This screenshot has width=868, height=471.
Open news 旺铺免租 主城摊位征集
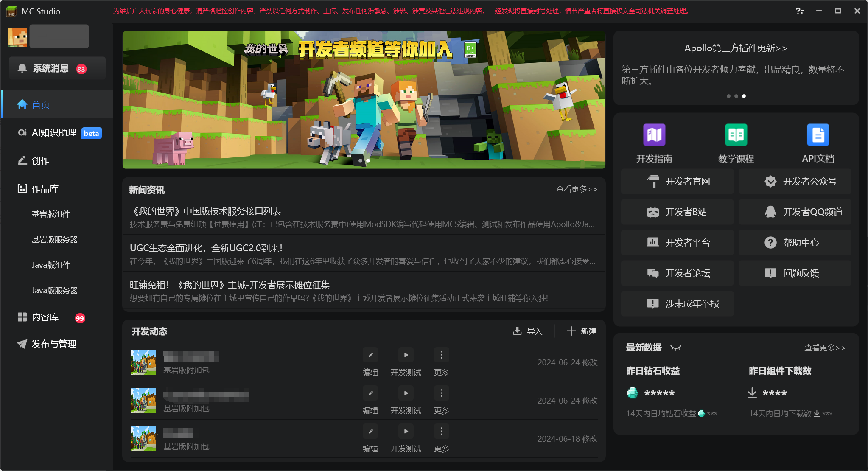click(364, 291)
